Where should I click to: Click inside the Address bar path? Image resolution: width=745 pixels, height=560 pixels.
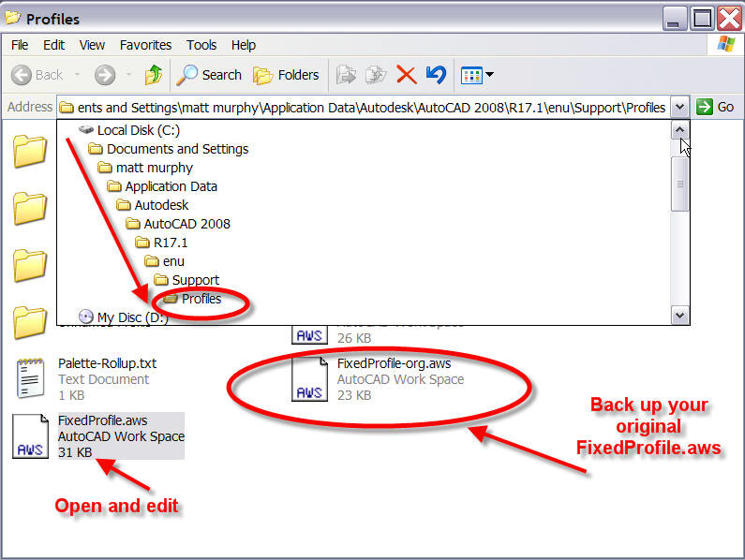364,108
